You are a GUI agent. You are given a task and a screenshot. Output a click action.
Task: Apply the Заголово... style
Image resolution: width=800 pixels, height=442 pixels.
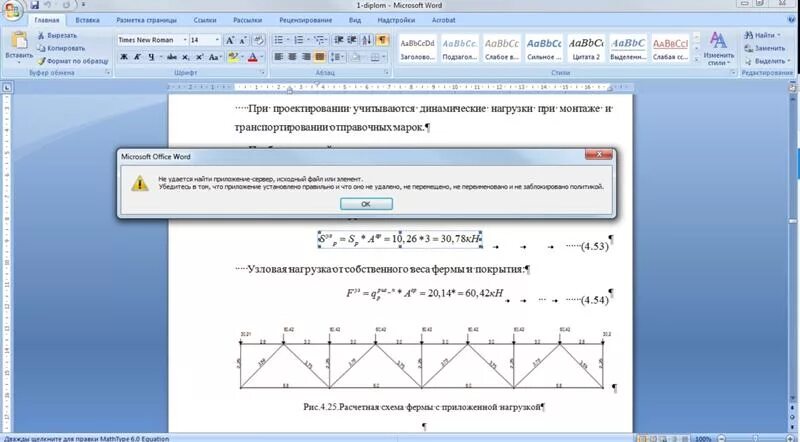pos(417,49)
